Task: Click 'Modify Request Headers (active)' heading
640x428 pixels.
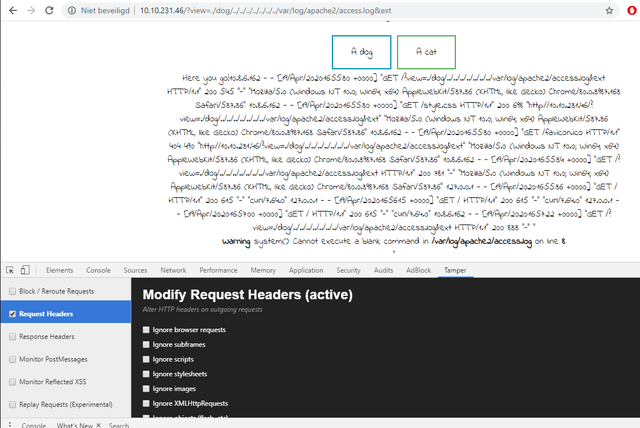Action: (x=247, y=295)
